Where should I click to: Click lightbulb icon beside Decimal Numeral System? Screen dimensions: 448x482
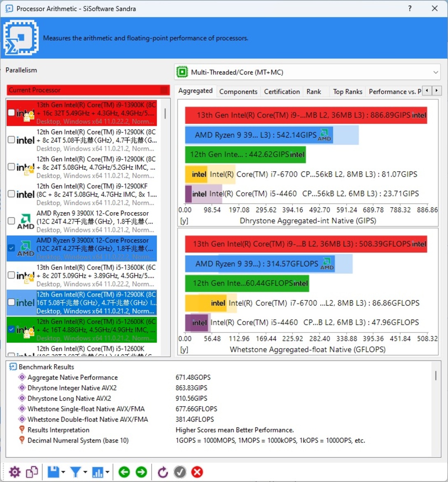tap(22, 440)
